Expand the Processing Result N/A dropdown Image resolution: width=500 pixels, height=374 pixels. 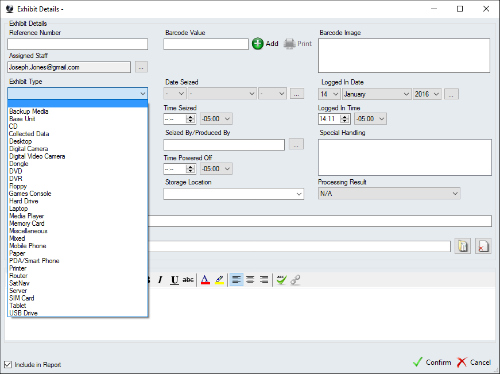pos(389,193)
